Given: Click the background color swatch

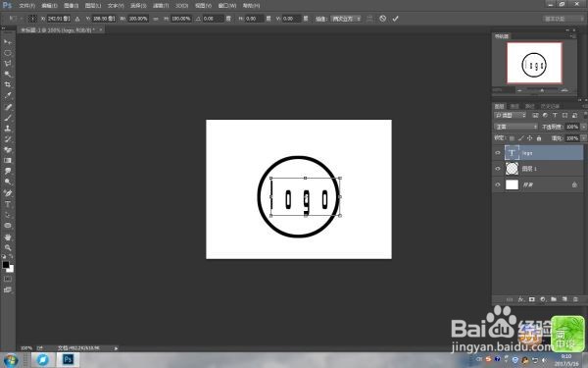Looking at the screenshot, I should (x=12, y=270).
